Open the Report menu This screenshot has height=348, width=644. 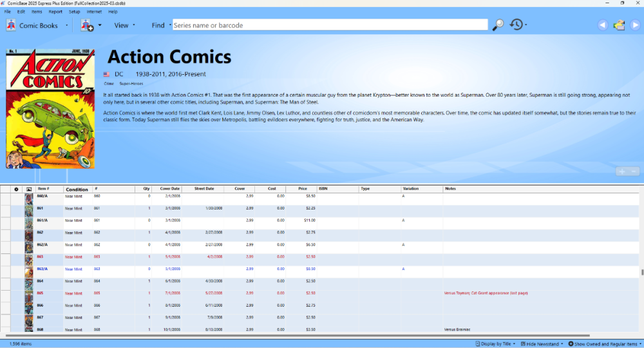click(x=55, y=12)
